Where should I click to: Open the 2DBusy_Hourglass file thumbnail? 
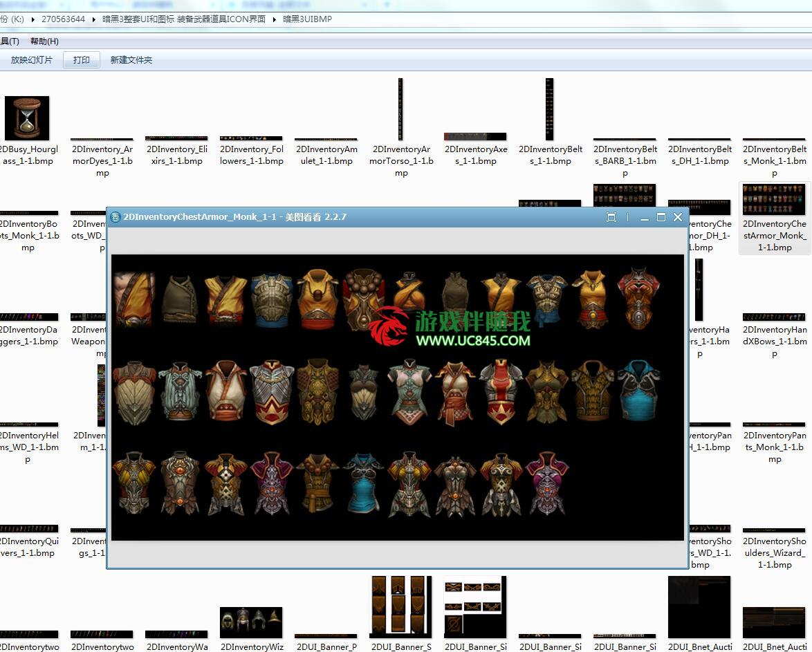tap(27, 118)
